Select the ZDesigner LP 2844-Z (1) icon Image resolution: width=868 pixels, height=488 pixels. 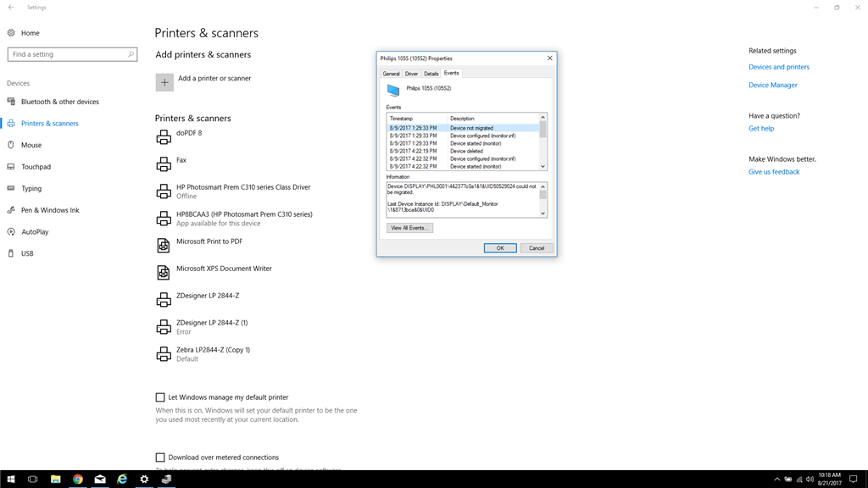(164, 327)
